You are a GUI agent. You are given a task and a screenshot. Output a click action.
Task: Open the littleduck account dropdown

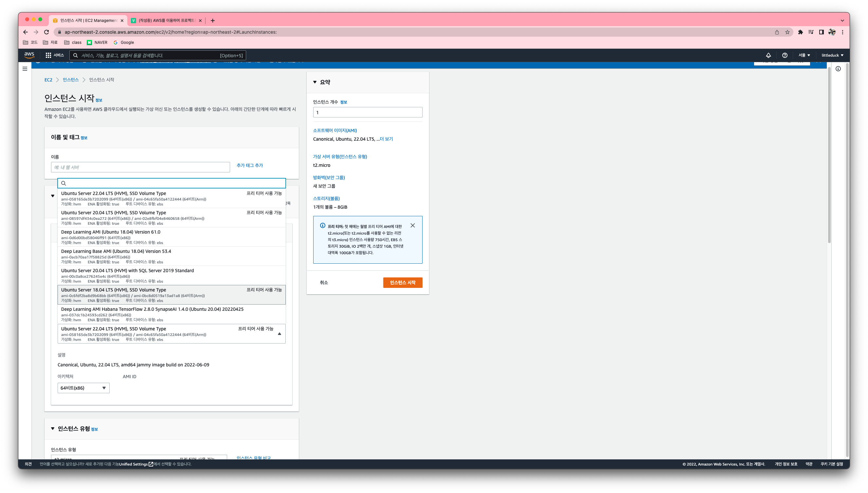coord(832,55)
